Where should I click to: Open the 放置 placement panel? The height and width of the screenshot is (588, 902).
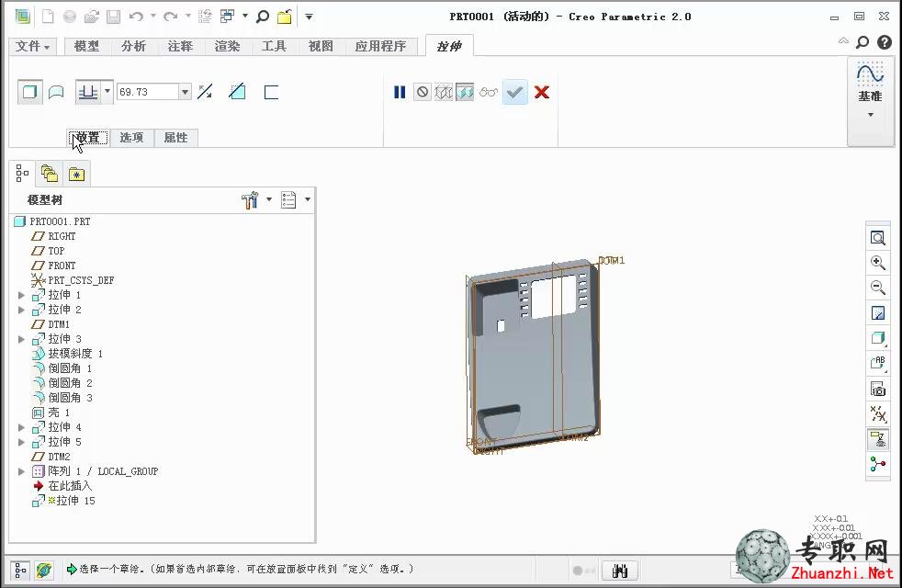tap(88, 138)
